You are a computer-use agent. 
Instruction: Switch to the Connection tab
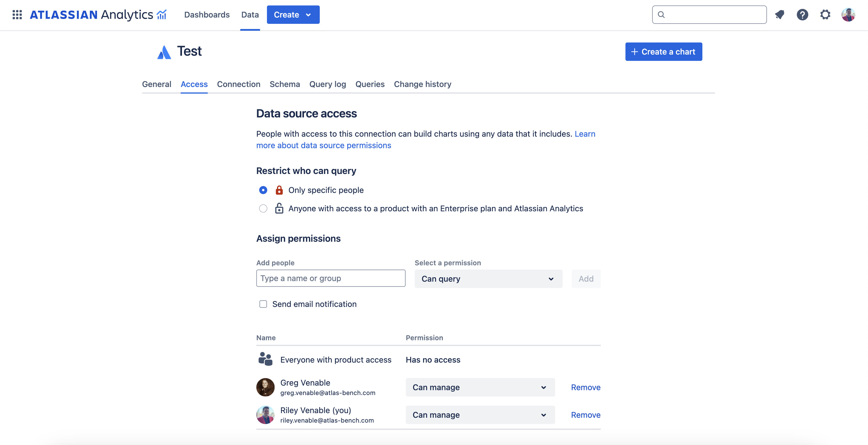pos(239,84)
